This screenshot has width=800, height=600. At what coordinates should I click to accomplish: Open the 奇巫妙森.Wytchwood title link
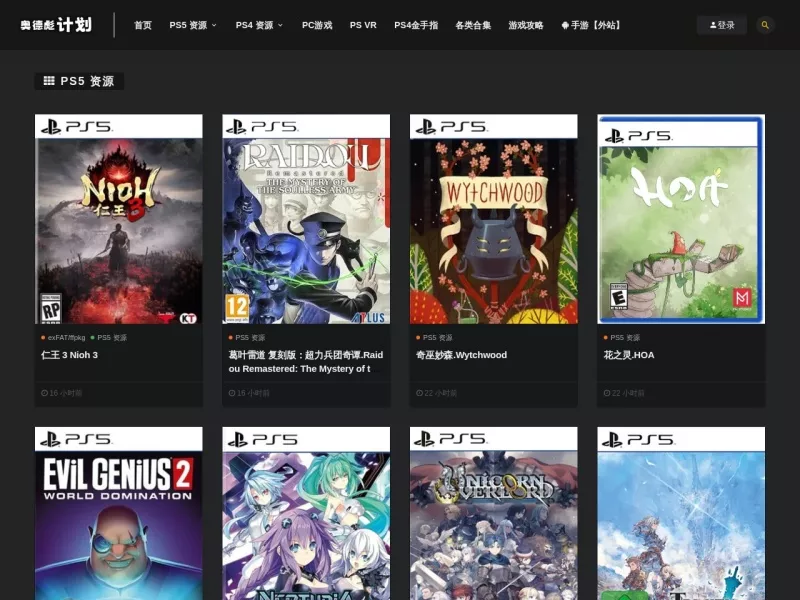point(461,355)
